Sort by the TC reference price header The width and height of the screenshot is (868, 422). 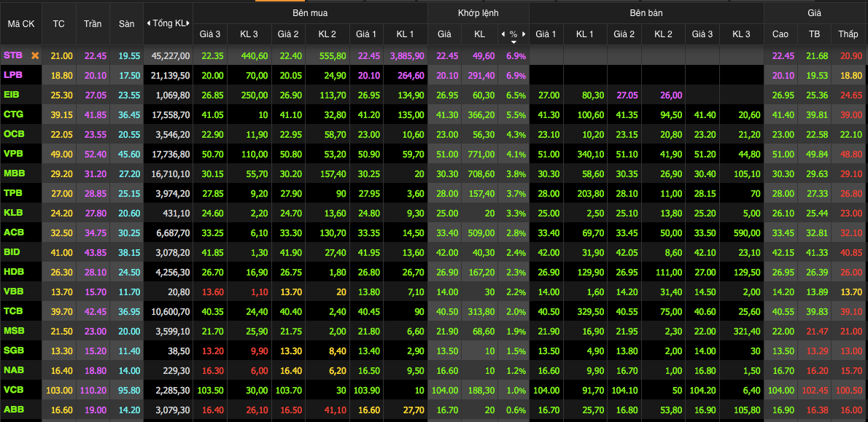[x=58, y=23]
